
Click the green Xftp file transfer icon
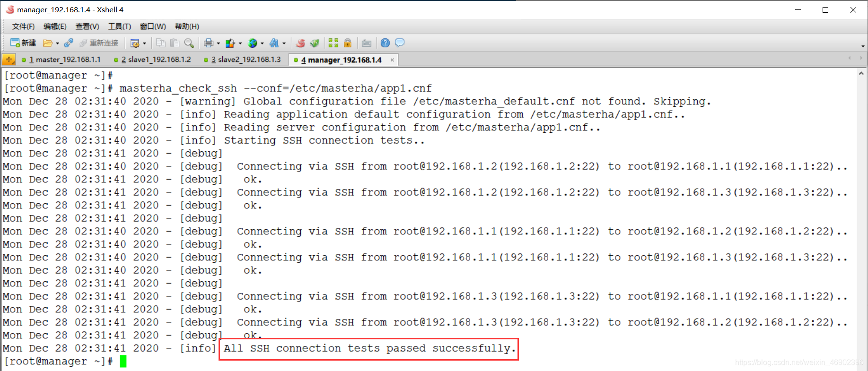(x=315, y=43)
